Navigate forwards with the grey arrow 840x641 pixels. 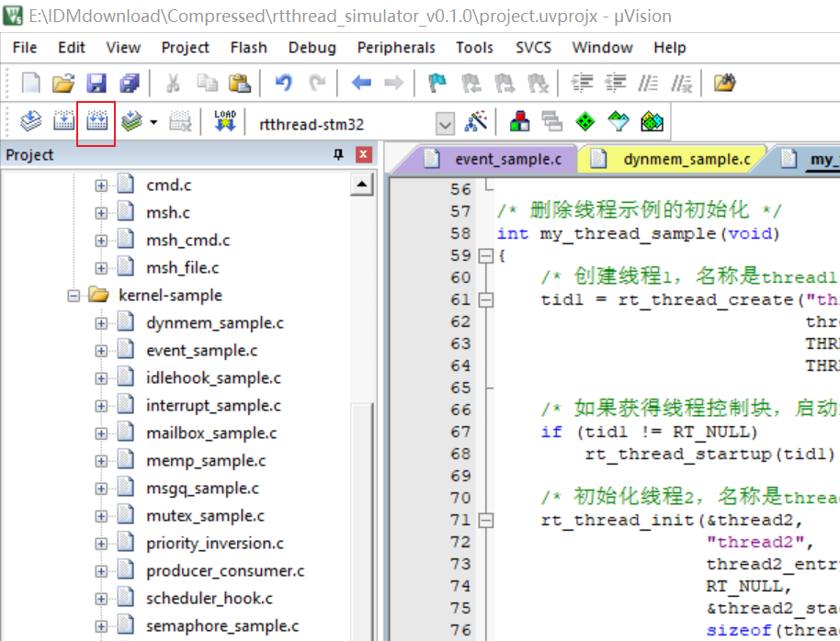pyautogui.click(x=393, y=83)
